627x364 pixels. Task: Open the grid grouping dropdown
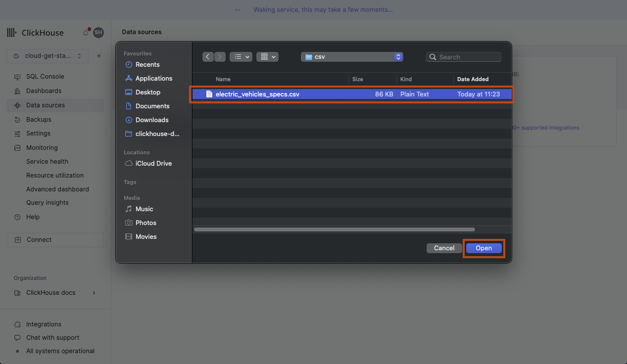pyautogui.click(x=267, y=57)
